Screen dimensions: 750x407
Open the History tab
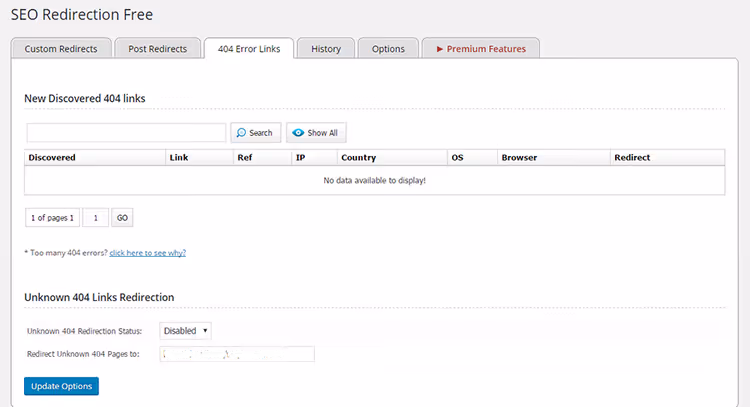pos(326,48)
